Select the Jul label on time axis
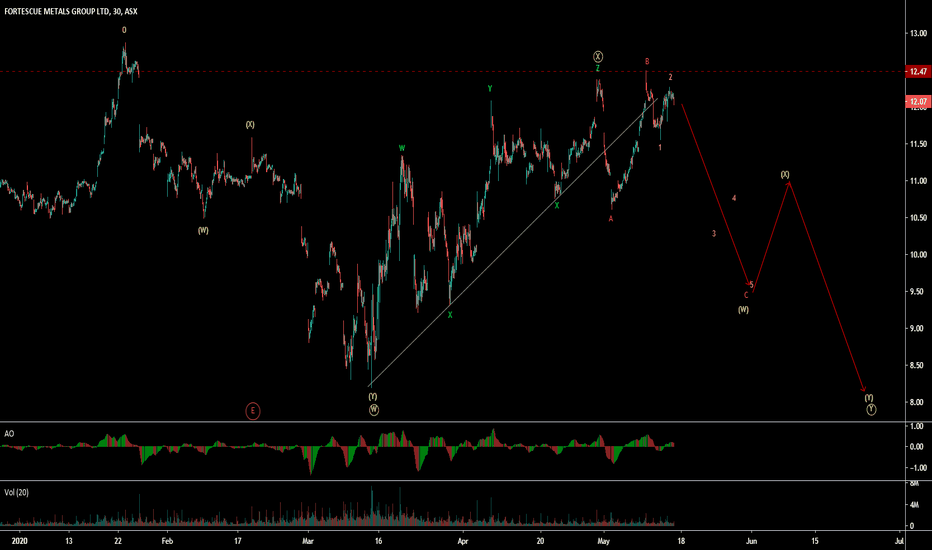 899,541
